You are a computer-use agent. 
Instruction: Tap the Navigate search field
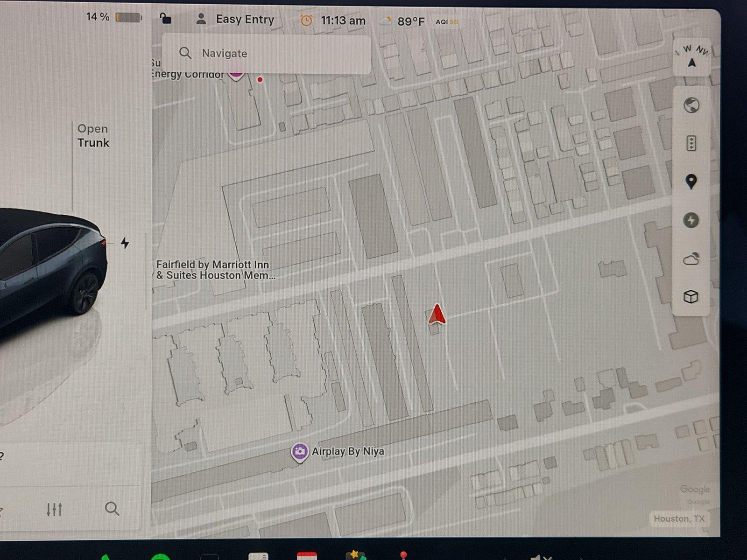coord(267,53)
